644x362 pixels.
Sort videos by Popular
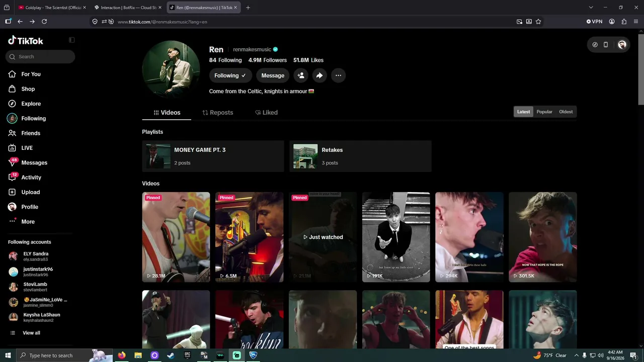tap(544, 112)
